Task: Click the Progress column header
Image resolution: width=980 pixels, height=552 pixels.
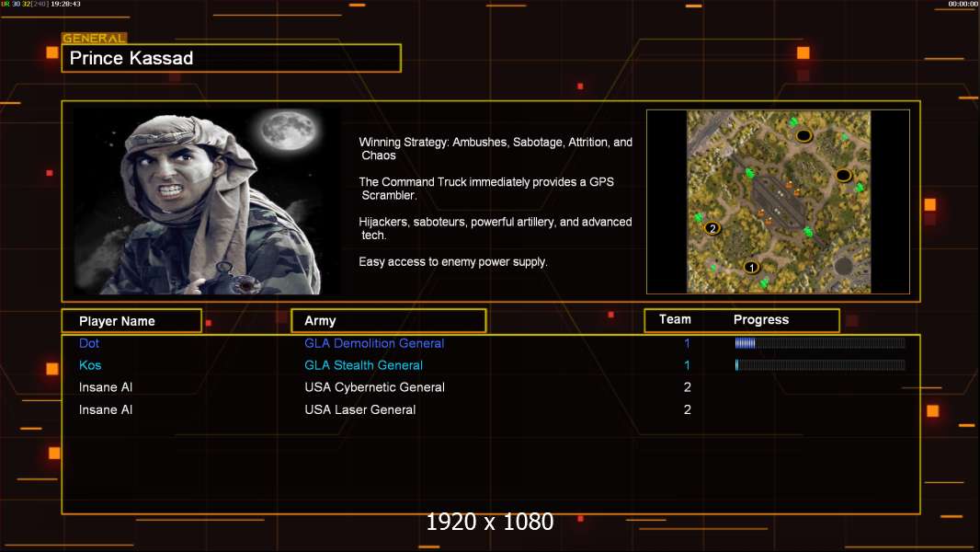Action: 761,320
